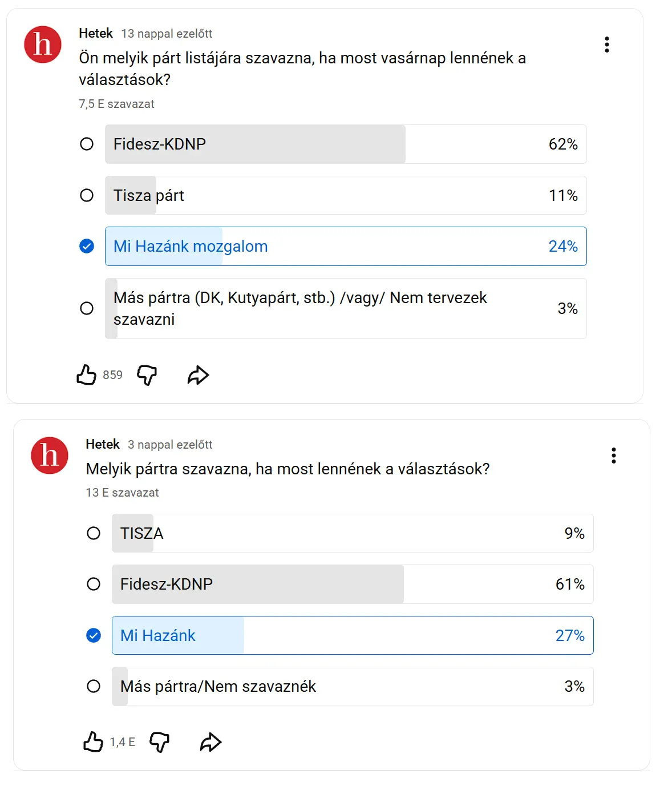Click Hetek channel name on first post
The width and height of the screenshot is (672, 794).
96,34
